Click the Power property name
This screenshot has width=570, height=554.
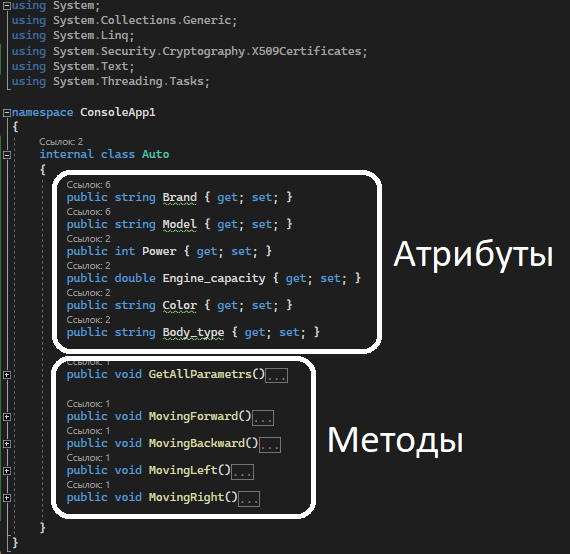tap(159, 251)
